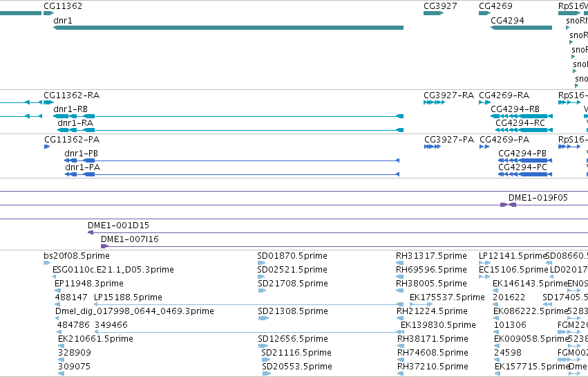
Task: Click the EK157715.5prime EST label
Action: click(x=532, y=367)
